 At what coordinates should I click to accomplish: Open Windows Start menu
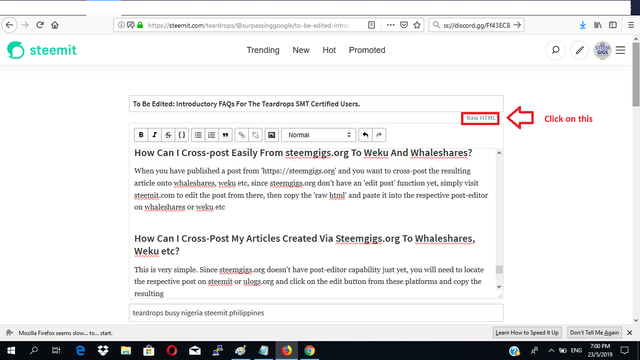click(11, 351)
